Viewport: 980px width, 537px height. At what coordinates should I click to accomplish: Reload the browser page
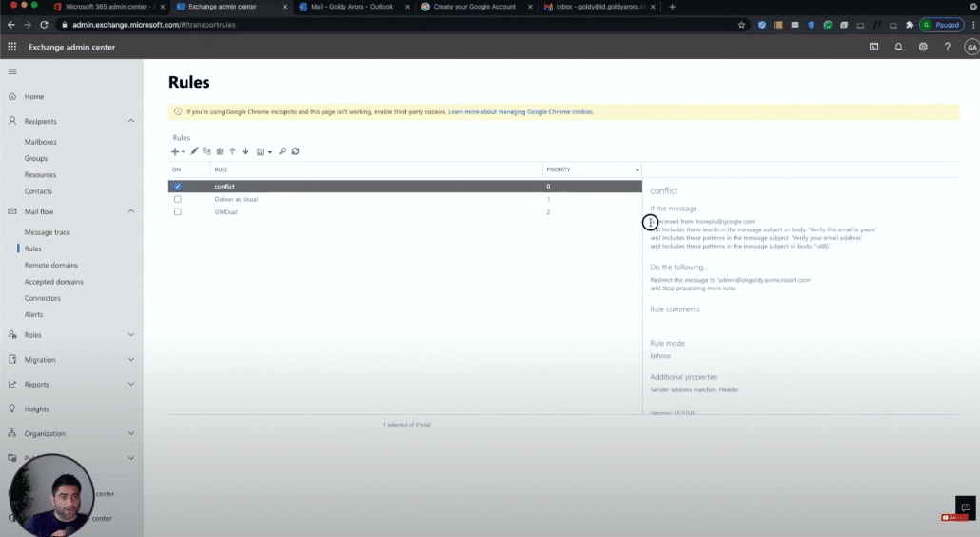click(x=44, y=25)
